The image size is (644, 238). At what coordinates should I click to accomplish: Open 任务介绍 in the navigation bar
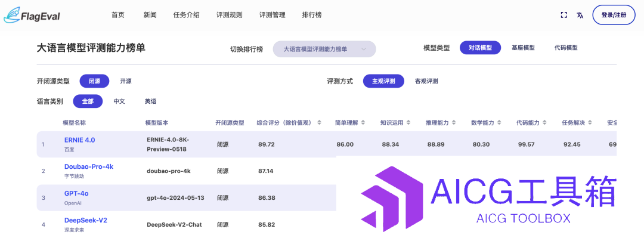click(187, 15)
